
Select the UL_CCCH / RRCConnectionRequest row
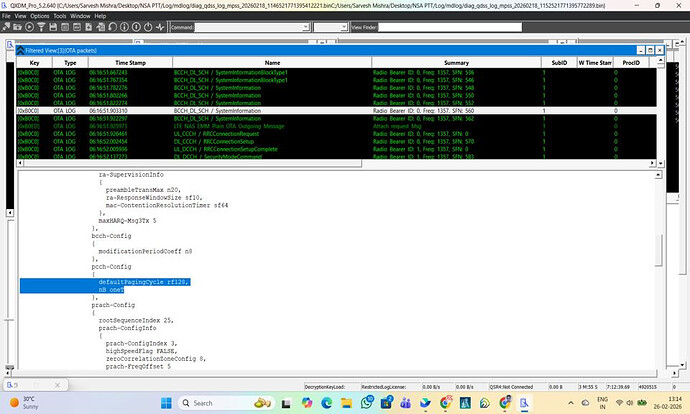point(337,134)
